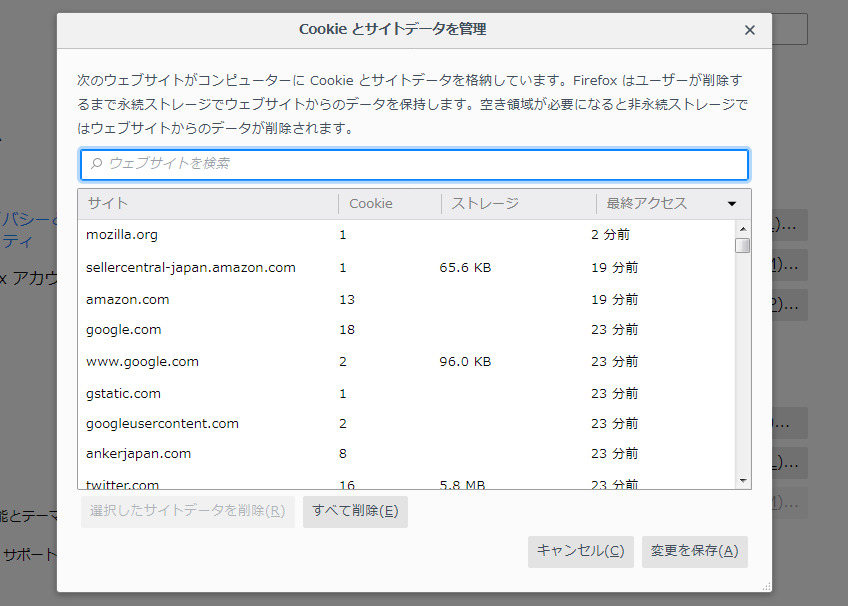Sort by the サイト column header
This screenshot has height=606, width=848.
tap(208, 204)
